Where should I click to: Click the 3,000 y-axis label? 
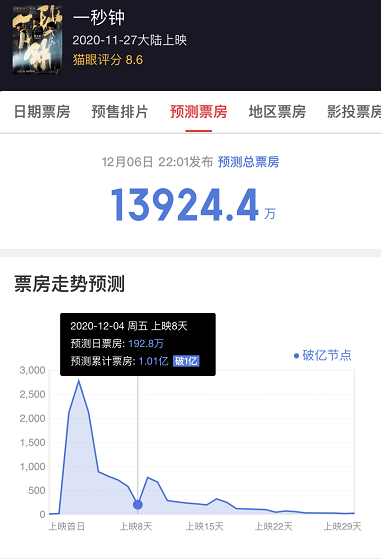tap(32, 370)
